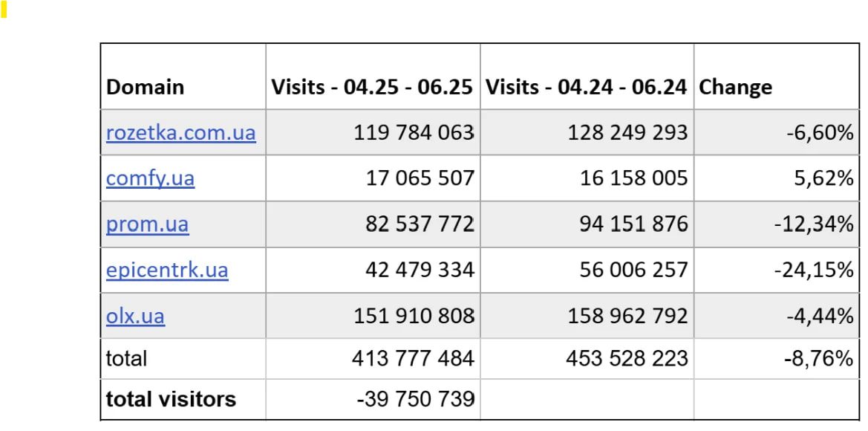Select the -12,34% change cell
The height and width of the screenshot is (431, 868).
point(814,224)
